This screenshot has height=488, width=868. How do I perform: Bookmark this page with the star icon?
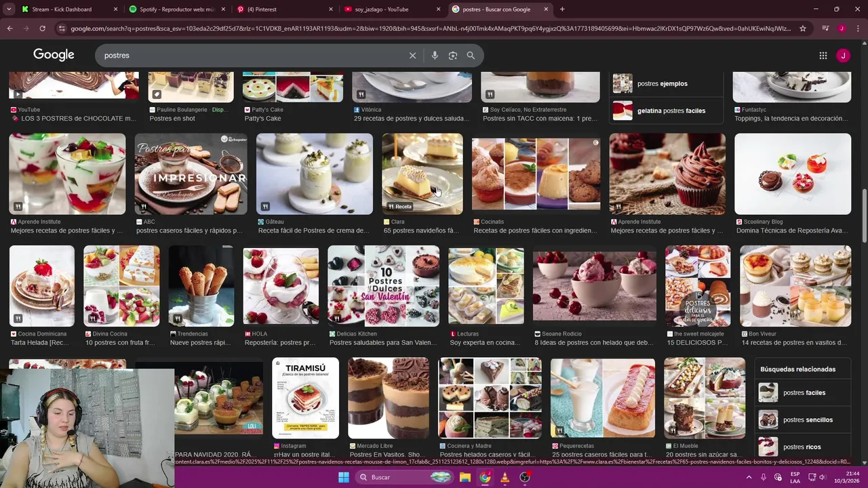pyautogui.click(x=803, y=28)
